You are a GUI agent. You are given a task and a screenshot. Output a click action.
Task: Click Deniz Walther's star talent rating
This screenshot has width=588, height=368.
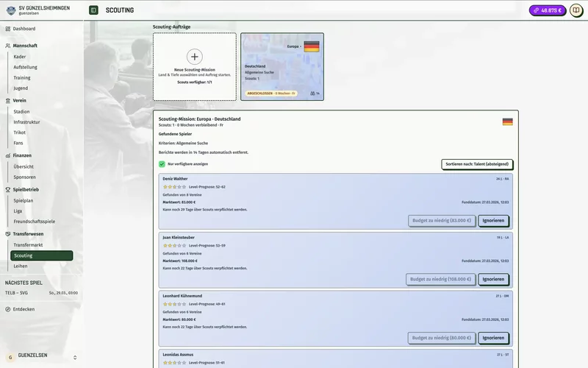(x=174, y=187)
